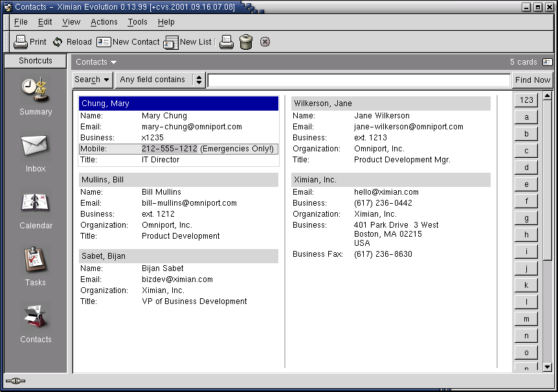
Task: Click the scrollbar down arrow
Action: click(547, 367)
